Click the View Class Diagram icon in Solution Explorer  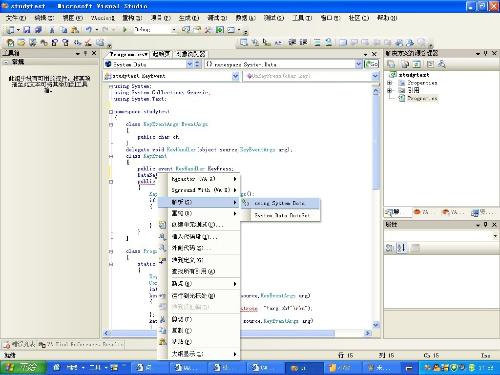coord(442,64)
